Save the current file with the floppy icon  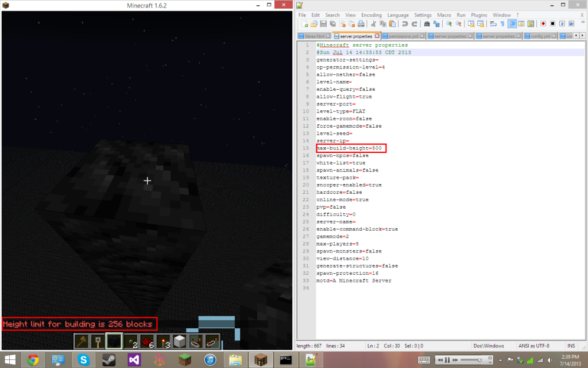[x=323, y=24]
